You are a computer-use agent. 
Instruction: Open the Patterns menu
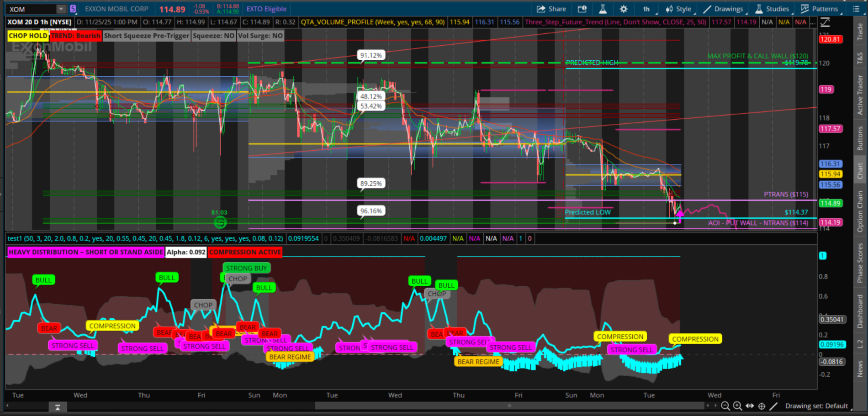[x=820, y=9]
